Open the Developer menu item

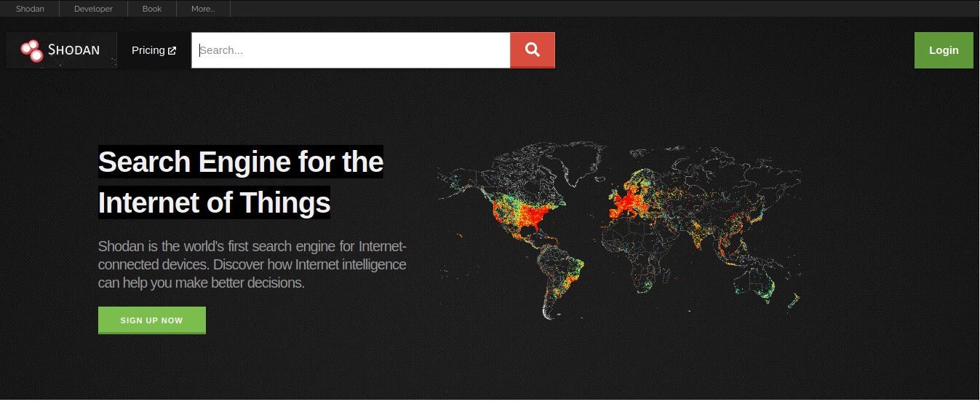pyautogui.click(x=93, y=9)
